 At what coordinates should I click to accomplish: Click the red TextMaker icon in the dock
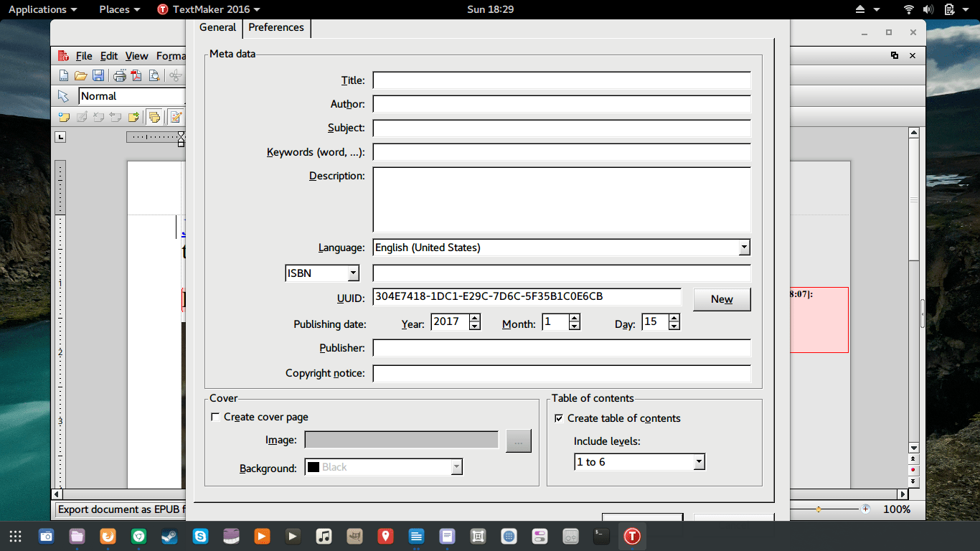(x=632, y=536)
